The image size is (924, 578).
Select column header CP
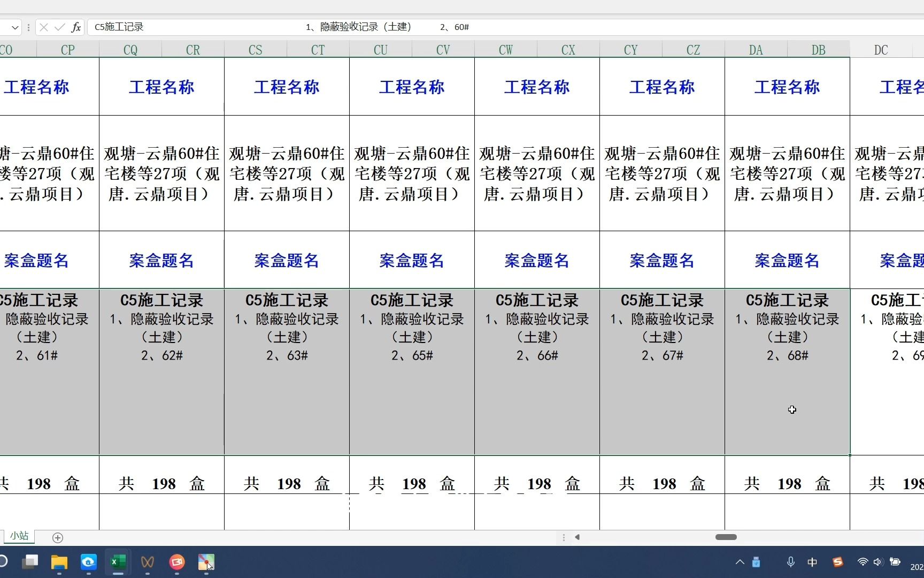point(68,50)
